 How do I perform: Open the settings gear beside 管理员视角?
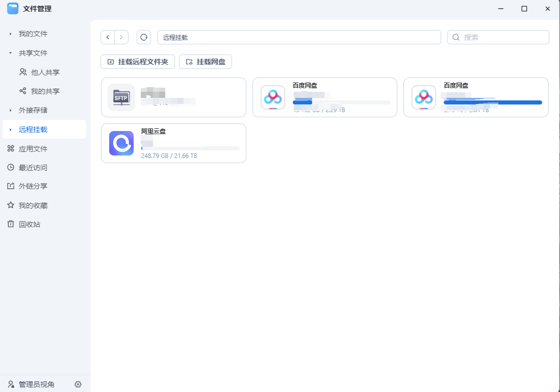pyautogui.click(x=78, y=384)
